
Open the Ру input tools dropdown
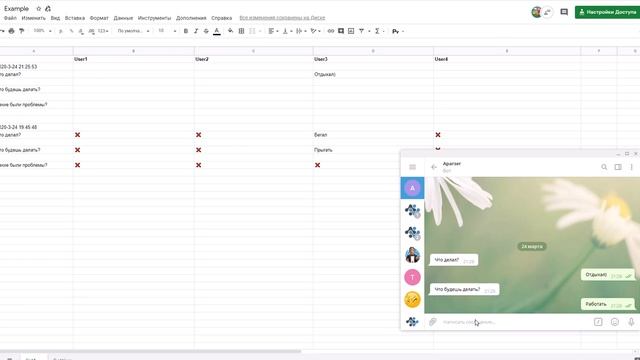[x=398, y=31]
